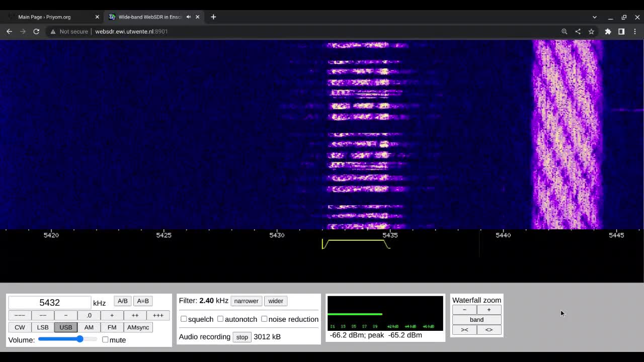This screenshot has width=644, height=362.
Task: Zoom waterfall to band view
Action: click(476, 320)
